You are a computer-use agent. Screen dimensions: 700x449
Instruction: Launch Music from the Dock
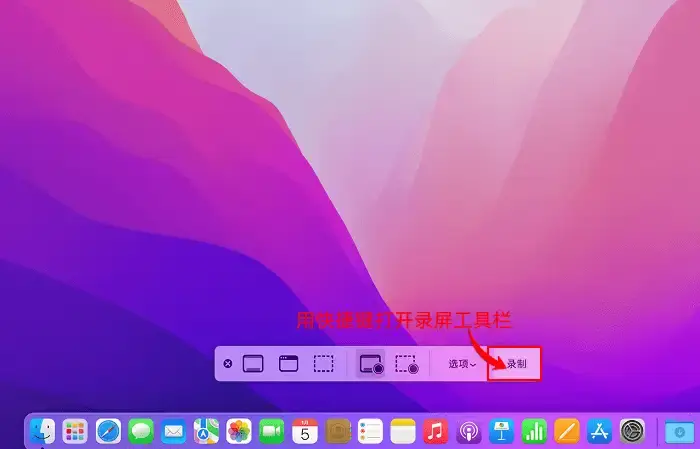tap(436, 432)
